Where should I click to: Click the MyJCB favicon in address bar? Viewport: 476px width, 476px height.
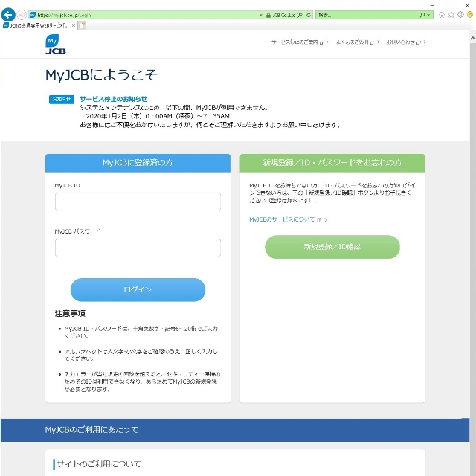33,15
